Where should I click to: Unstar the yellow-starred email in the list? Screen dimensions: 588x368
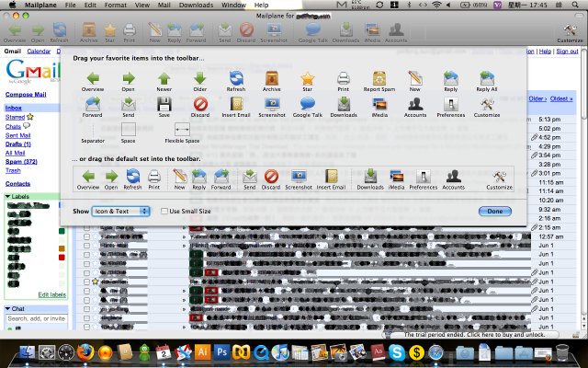tap(96, 282)
